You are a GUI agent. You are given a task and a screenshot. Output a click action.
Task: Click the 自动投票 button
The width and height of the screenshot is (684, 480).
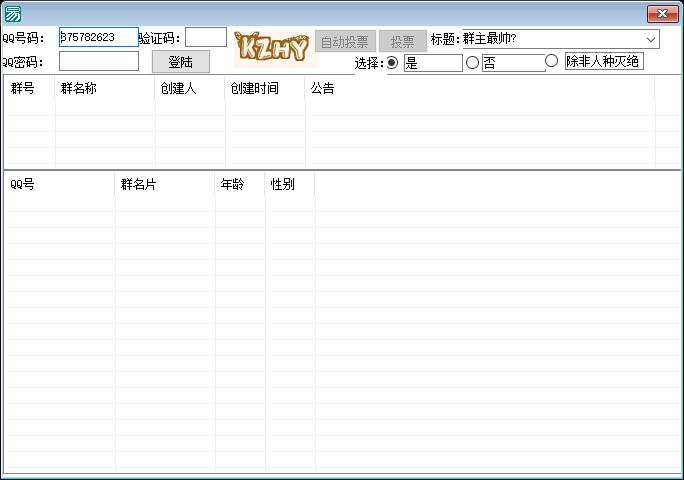345,41
